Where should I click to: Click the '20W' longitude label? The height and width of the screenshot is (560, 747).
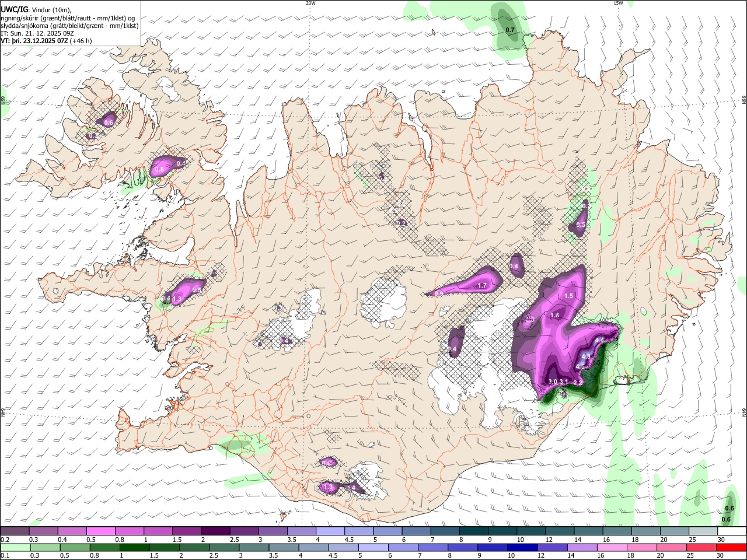(x=310, y=3)
